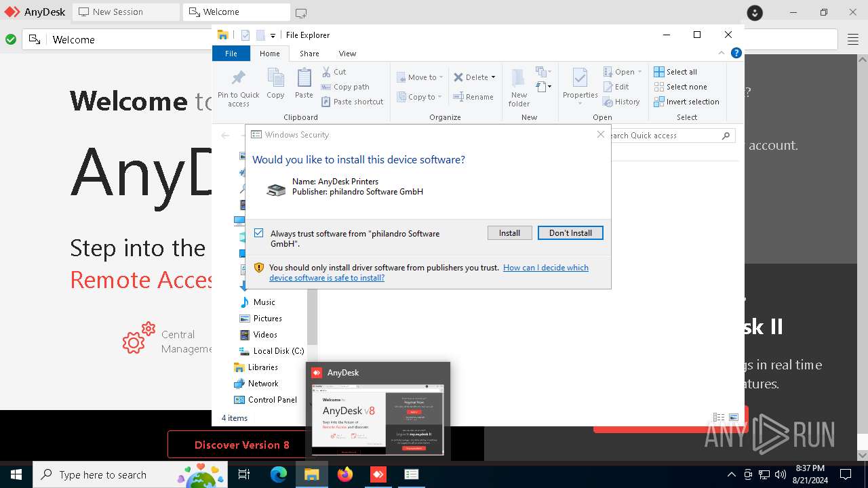This screenshot has width=868, height=488.
Task: Launch Microsoft Edge from taskbar
Action: [x=279, y=474]
